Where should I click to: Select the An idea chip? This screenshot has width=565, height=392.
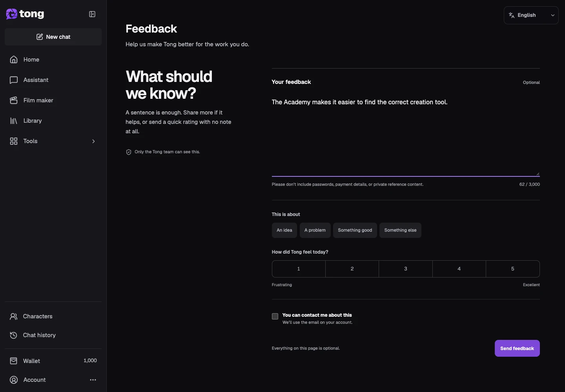point(284,230)
